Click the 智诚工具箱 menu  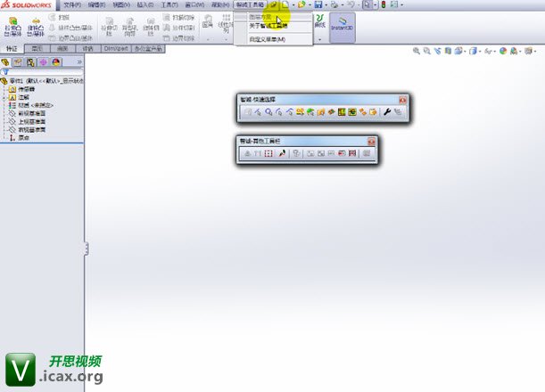pyautogui.click(x=251, y=4)
